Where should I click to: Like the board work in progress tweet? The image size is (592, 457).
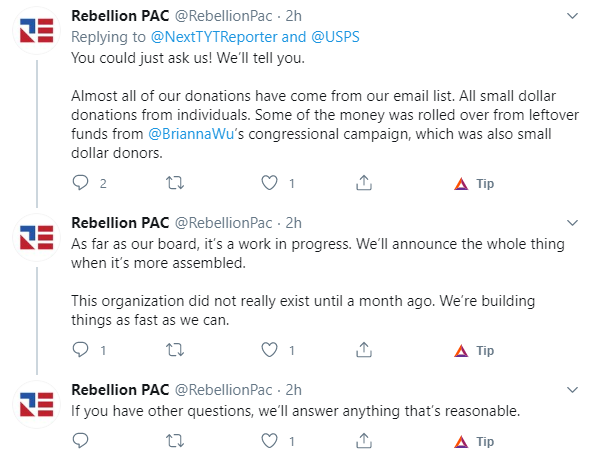(x=269, y=350)
